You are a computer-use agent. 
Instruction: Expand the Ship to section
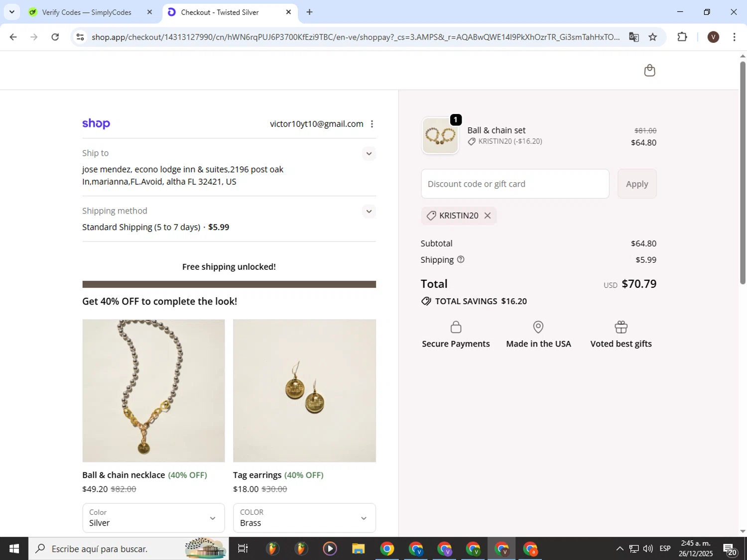pyautogui.click(x=369, y=153)
